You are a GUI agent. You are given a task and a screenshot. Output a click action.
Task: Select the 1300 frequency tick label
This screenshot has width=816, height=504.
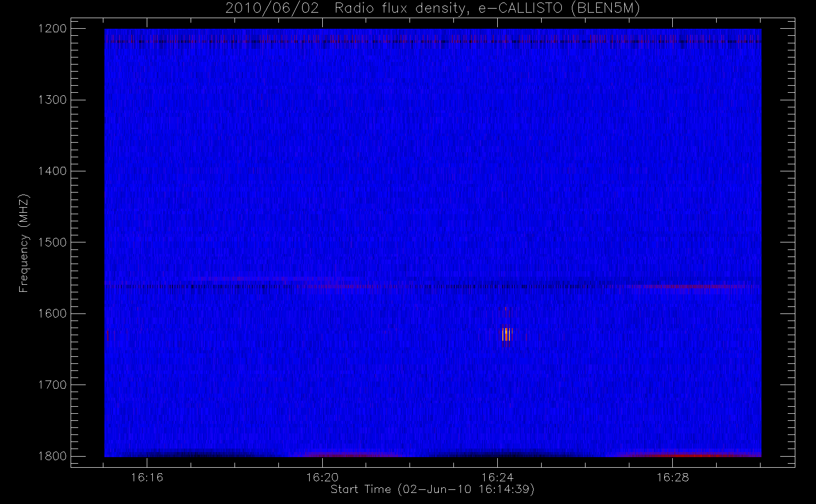(53, 99)
